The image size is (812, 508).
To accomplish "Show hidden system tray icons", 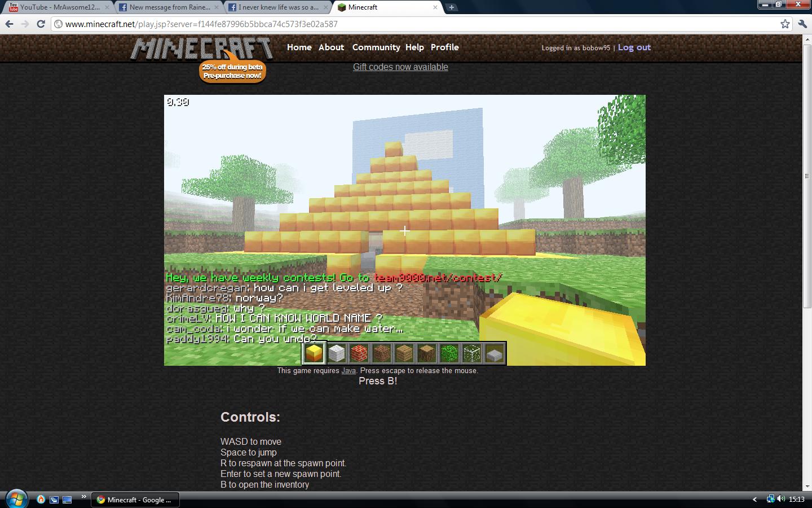I will tap(754, 500).
